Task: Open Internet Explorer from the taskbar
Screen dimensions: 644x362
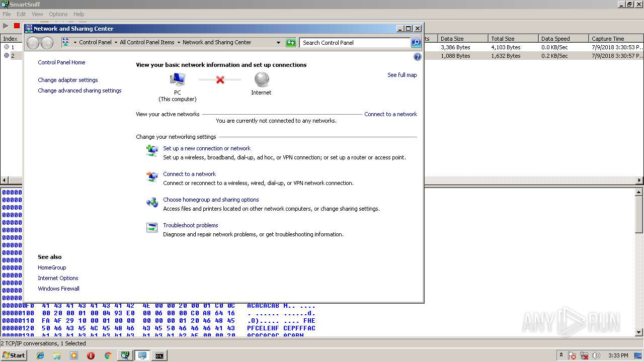Action: pos(40,355)
